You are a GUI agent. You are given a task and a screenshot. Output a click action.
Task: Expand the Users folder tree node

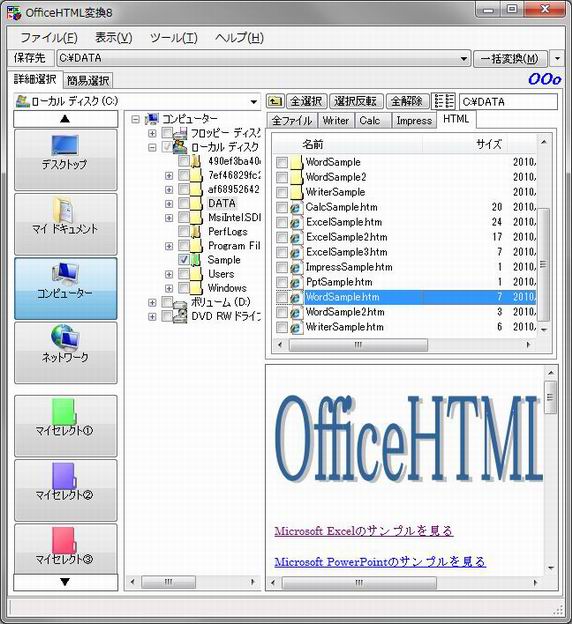coord(169,274)
